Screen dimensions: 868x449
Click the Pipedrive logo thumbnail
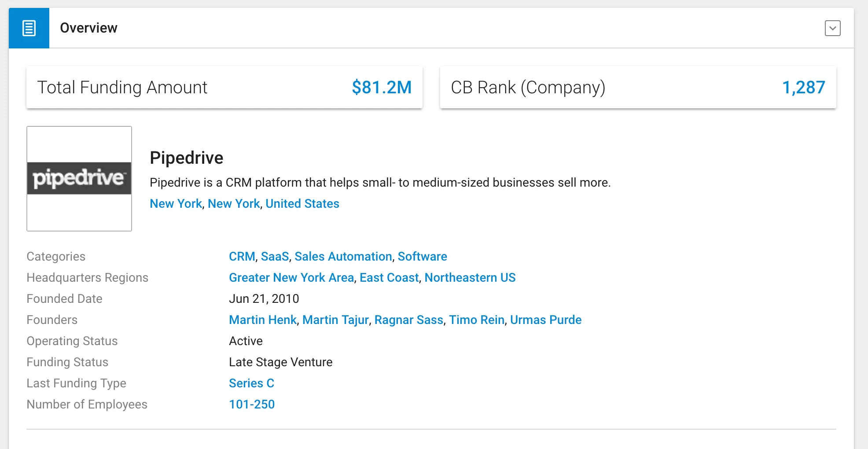(79, 179)
